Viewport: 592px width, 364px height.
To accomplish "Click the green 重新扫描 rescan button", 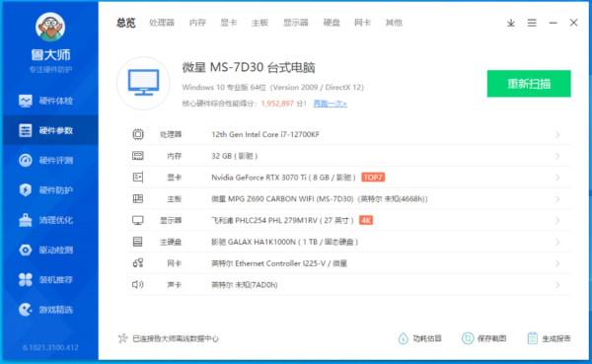I will (529, 84).
